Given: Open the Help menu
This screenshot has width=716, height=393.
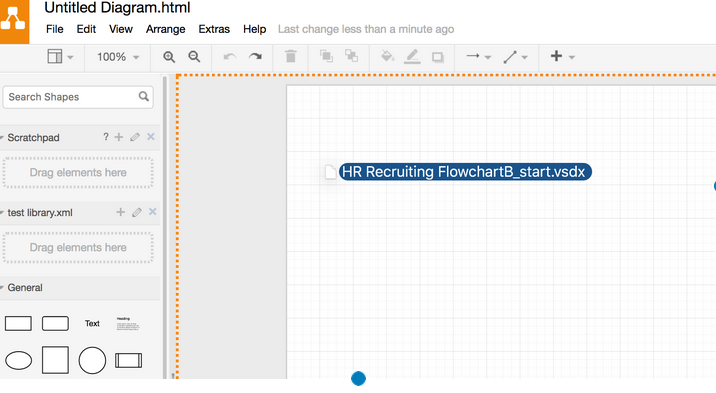Looking at the screenshot, I should tap(254, 29).
